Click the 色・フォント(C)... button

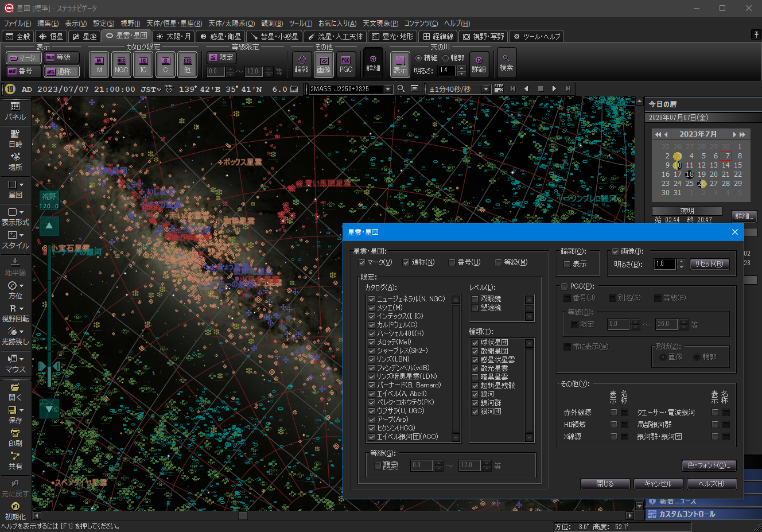click(x=709, y=465)
